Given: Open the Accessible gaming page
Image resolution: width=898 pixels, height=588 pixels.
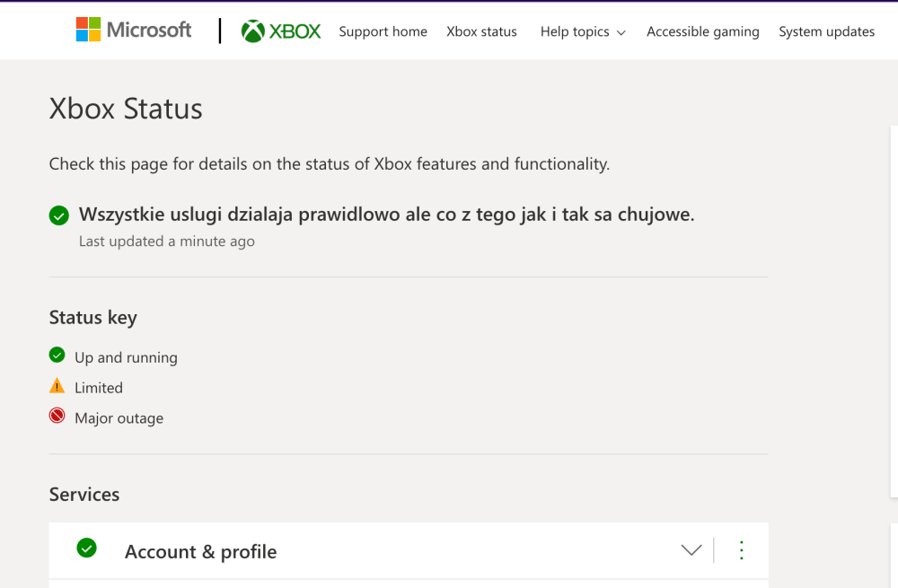Looking at the screenshot, I should coord(702,31).
